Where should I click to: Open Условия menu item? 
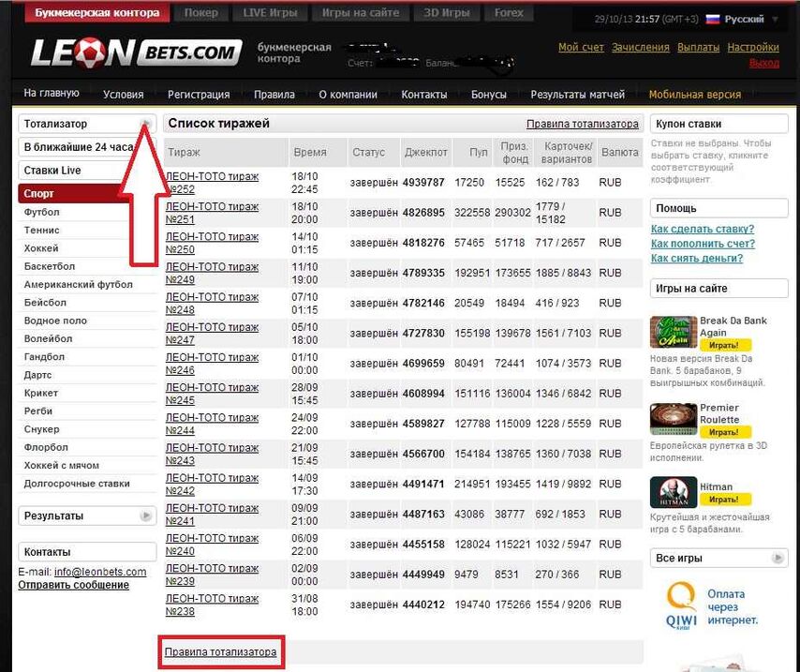point(123,95)
